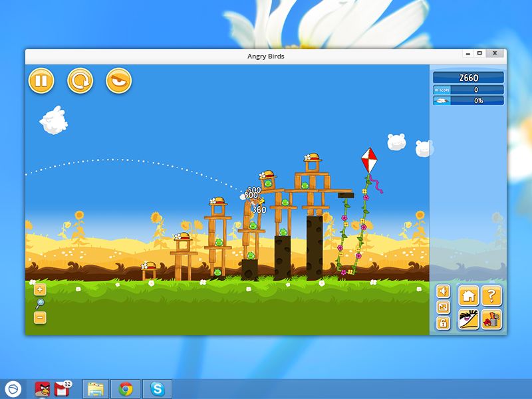Click the magnifying glass zoom icon

40,303
